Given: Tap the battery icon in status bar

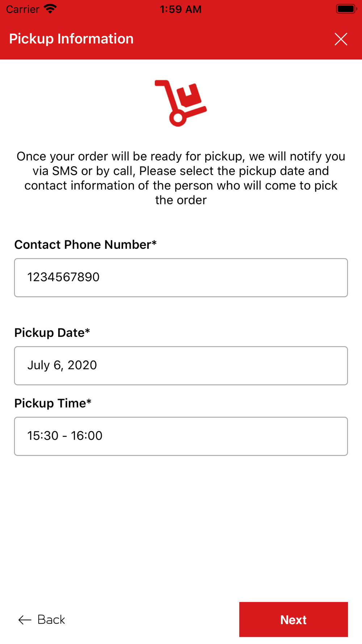Looking at the screenshot, I should pos(346,9).
